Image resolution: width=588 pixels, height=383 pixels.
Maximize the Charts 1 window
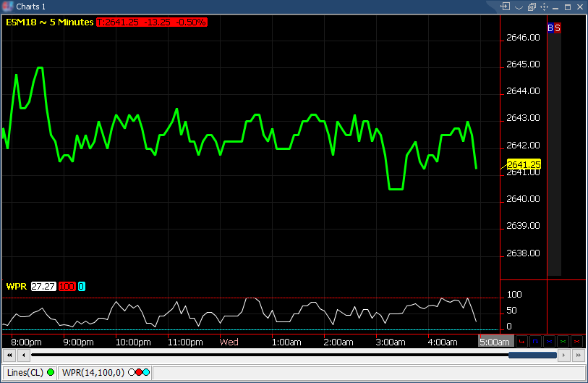[567, 7]
